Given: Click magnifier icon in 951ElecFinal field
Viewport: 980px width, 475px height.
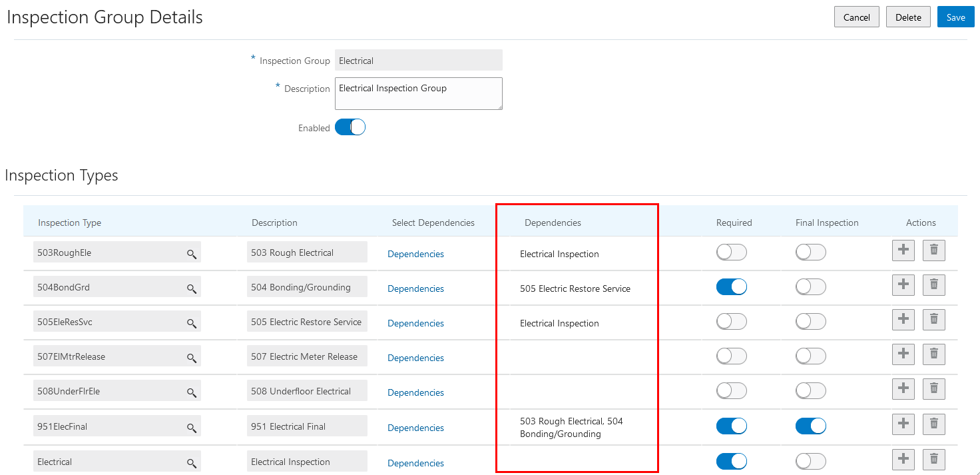Looking at the screenshot, I should [x=191, y=428].
